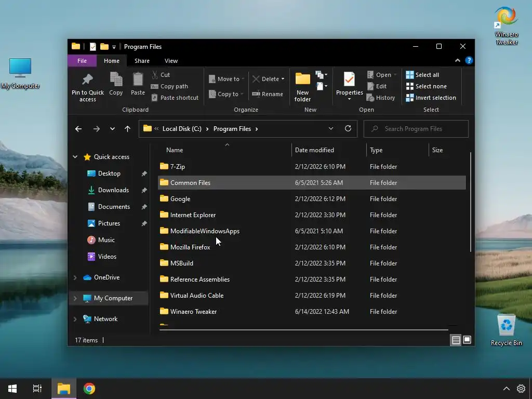The height and width of the screenshot is (399, 532).
Task: Sort by Date modified column
Action: tap(329, 150)
